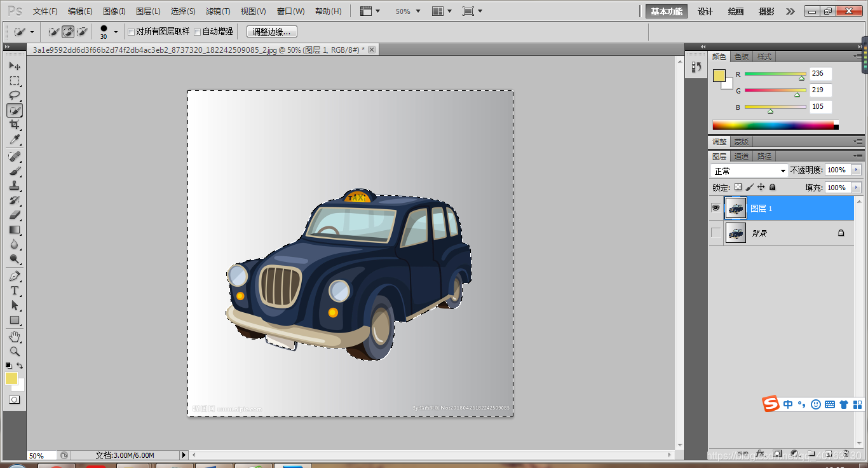Open the brush size picker dropdown
This screenshot has height=468, width=868.
pyautogui.click(x=115, y=32)
